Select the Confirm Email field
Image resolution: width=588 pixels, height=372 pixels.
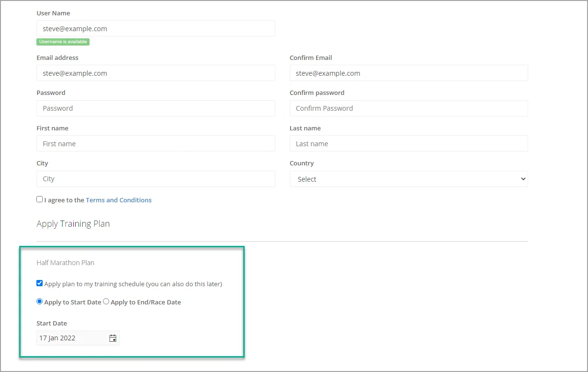tap(408, 73)
